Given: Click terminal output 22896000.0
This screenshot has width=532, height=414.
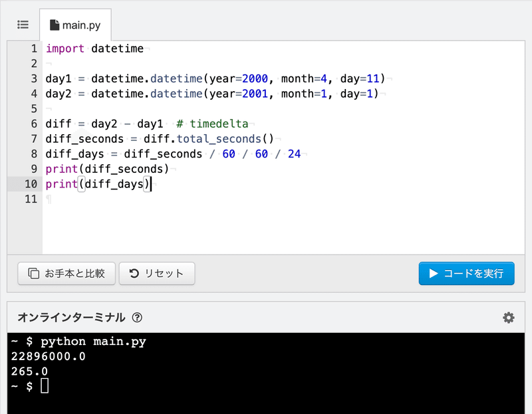Looking at the screenshot, I should click(x=48, y=356).
